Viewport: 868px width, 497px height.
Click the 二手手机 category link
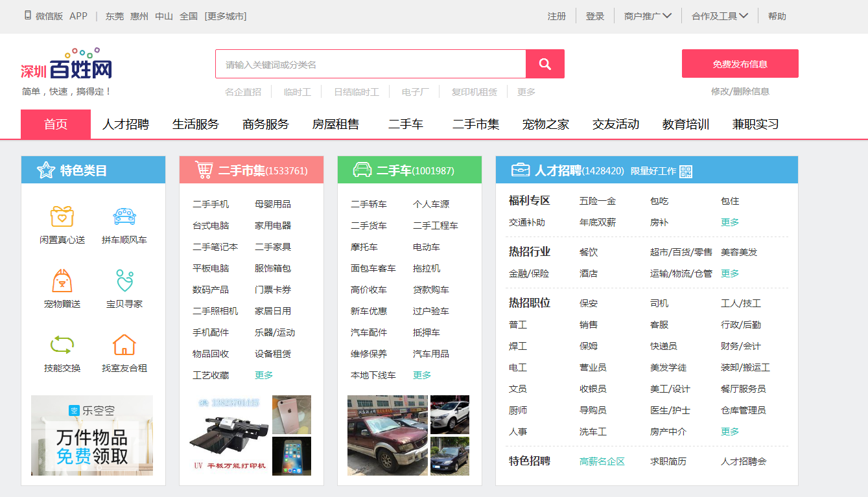click(x=211, y=204)
